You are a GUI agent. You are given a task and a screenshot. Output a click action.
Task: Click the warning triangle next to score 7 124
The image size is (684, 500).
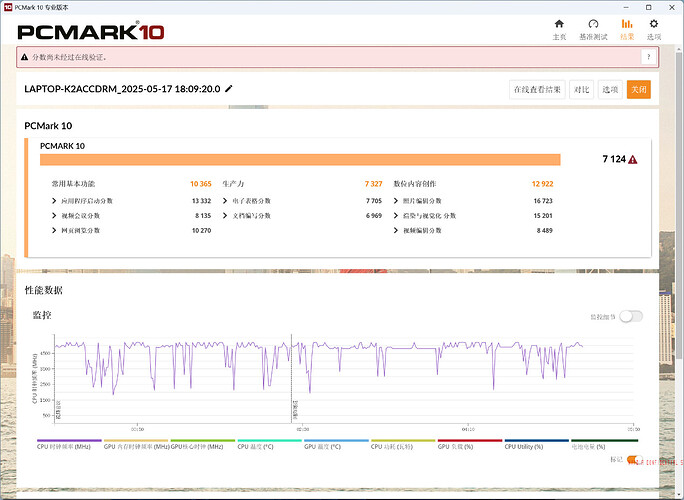coord(633,160)
